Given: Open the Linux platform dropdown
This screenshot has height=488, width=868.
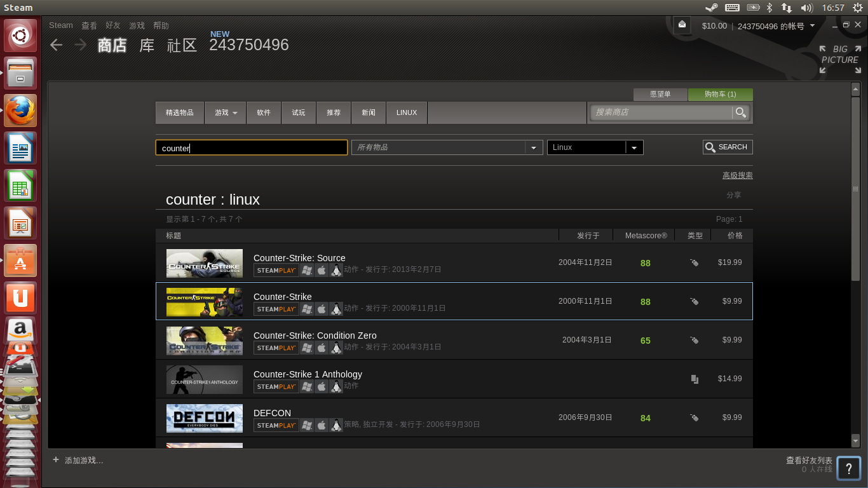Looking at the screenshot, I should tap(595, 147).
